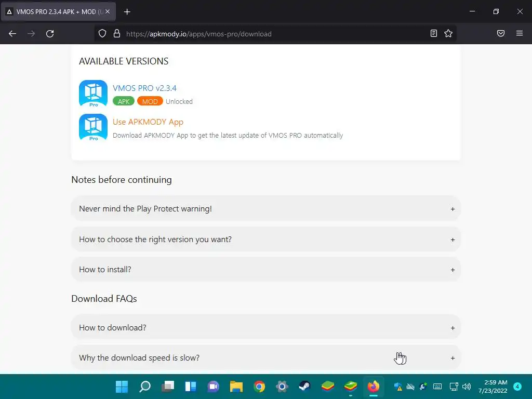Show site security padlock information
Image resolution: width=532 pixels, height=399 pixels.
[x=117, y=34]
